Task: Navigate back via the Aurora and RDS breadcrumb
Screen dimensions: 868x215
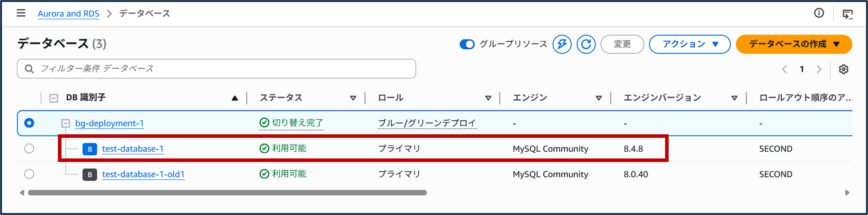Action: [69, 14]
